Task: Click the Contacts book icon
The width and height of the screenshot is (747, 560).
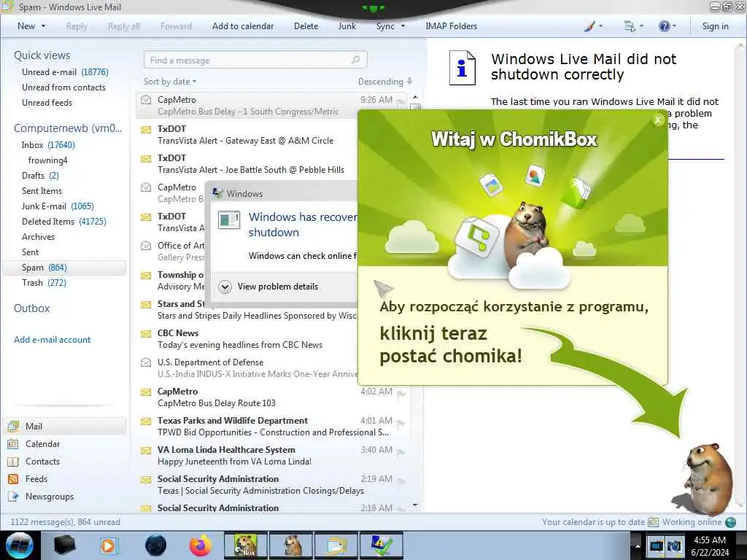Action: point(13,462)
